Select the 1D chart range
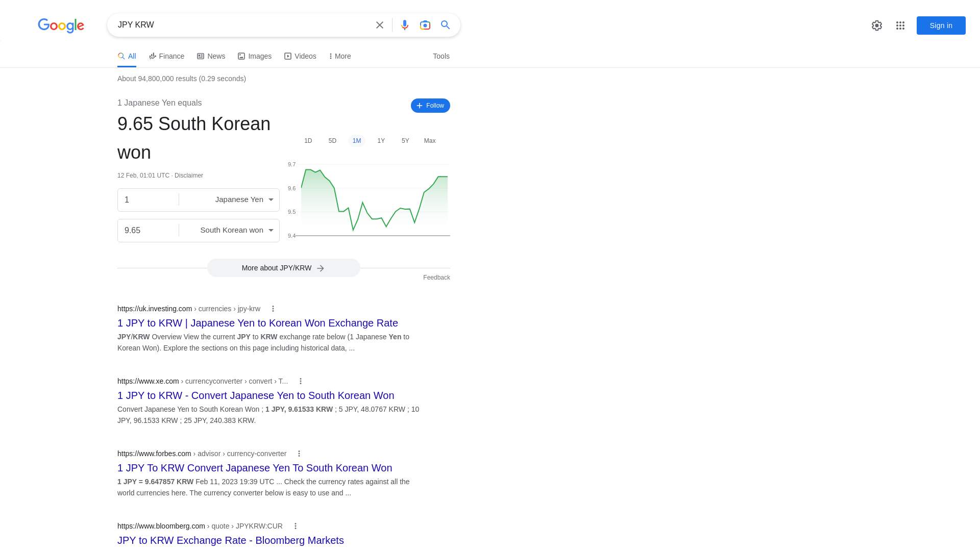The width and height of the screenshot is (980, 551). click(x=308, y=141)
